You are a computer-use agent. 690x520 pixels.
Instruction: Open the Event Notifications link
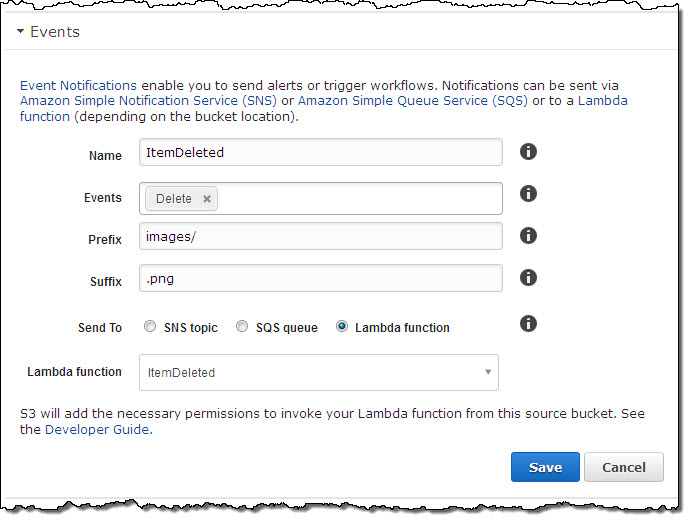pos(78,86)
